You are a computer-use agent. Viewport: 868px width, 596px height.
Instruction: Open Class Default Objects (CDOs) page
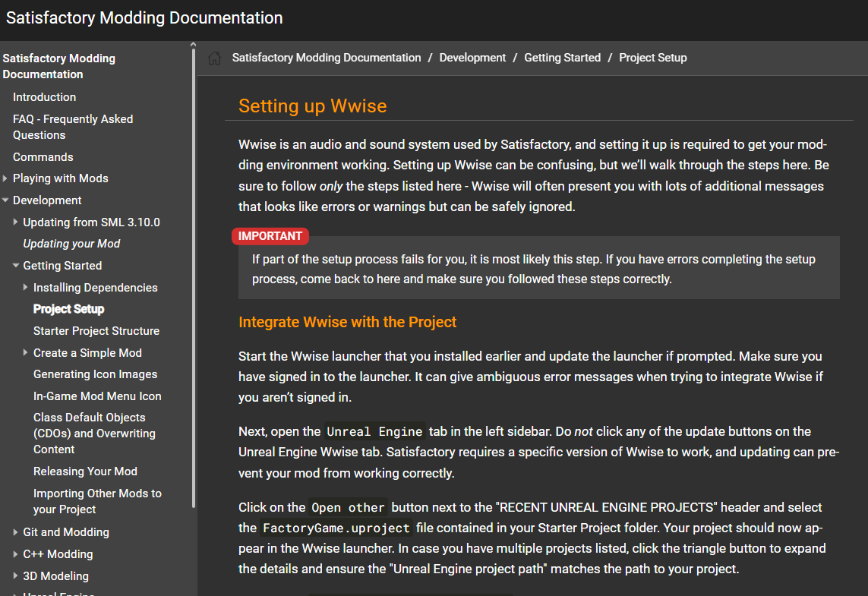coord(94,434)
